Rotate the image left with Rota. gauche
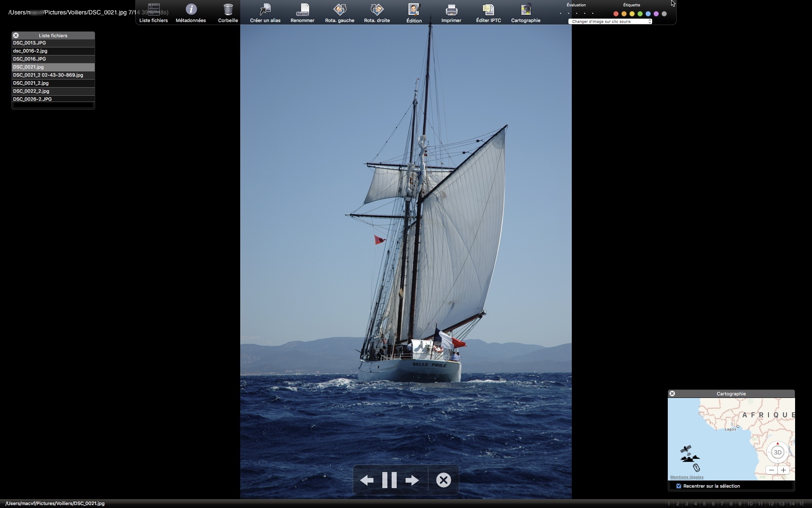 340,9
